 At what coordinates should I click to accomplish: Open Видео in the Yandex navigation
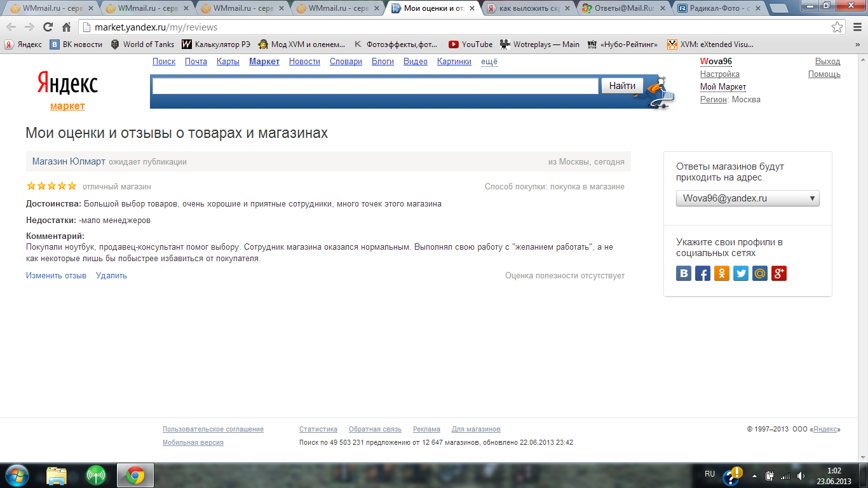416,62
